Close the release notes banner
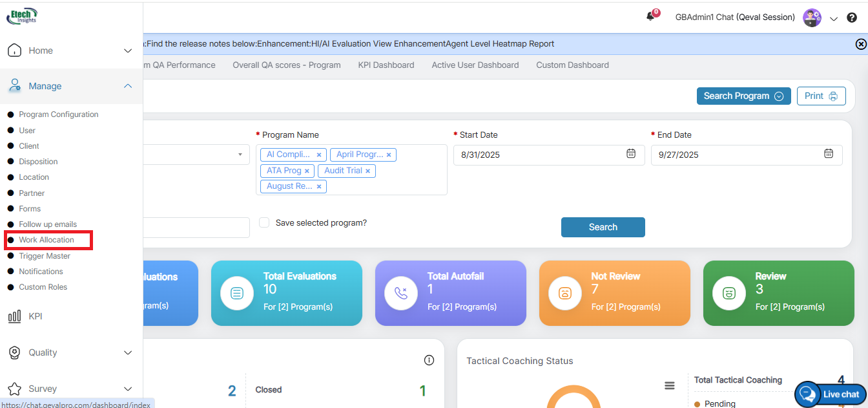 (860, 44)
